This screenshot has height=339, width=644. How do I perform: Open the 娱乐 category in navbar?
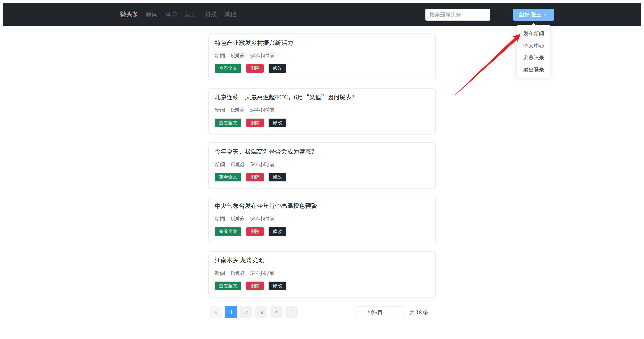coord(191,14)
